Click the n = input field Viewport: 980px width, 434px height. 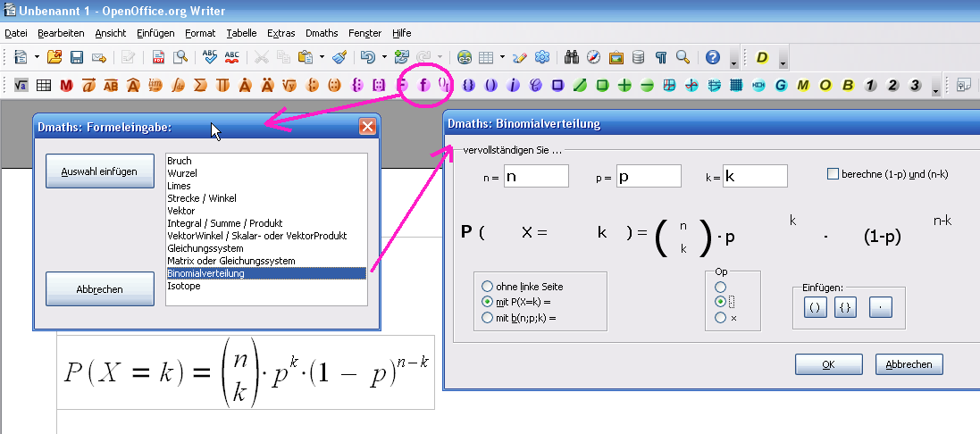click(536, 176)
